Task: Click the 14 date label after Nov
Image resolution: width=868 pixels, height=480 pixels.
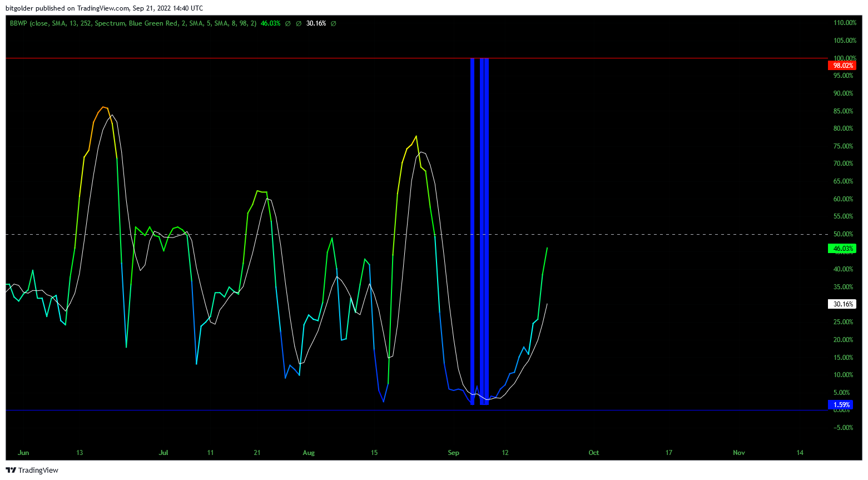Action: pos(800,453)
